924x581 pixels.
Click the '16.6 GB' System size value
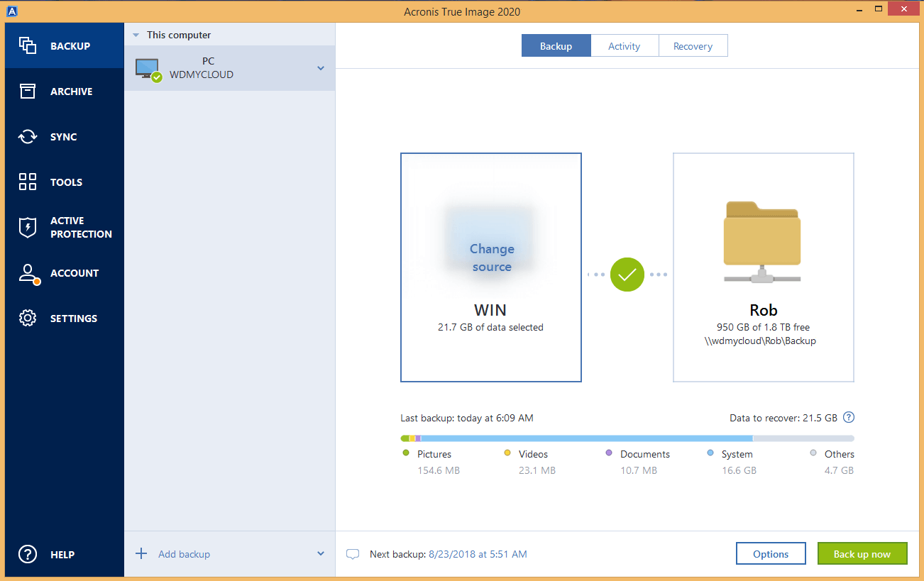click(739, 470)
